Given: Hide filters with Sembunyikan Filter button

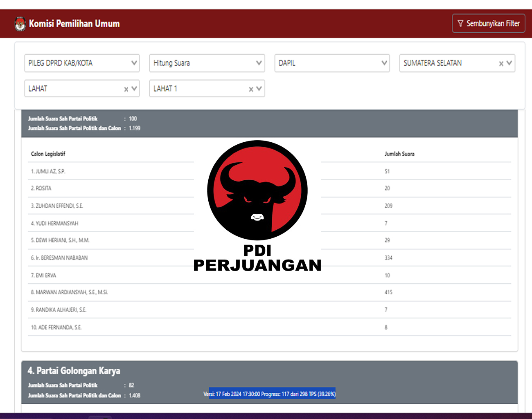Looking at the screenshot, I should point(488,23).
